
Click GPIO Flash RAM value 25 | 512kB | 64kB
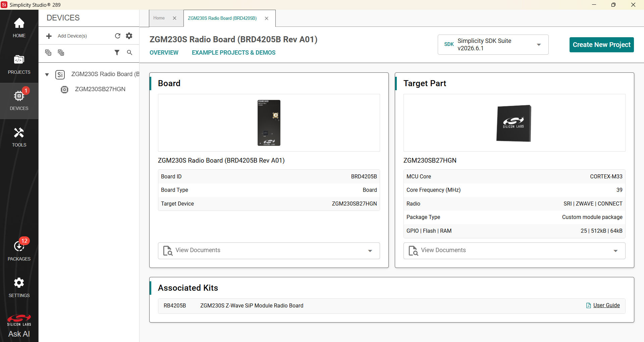click(601, 231)
